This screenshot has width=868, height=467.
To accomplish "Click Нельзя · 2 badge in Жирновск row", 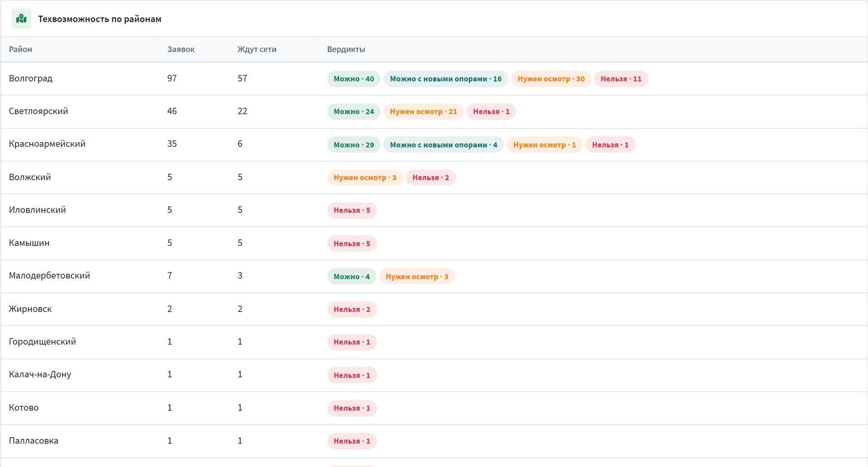I will pos(352,310).
